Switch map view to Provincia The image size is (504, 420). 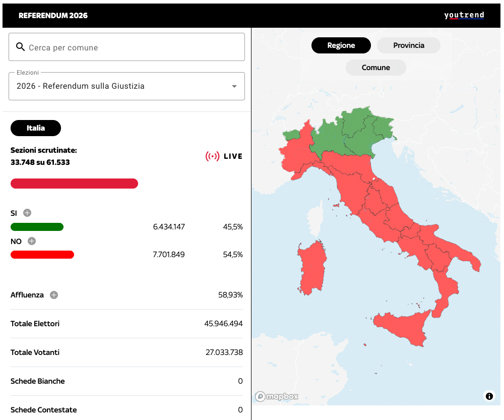coord(409,45)
